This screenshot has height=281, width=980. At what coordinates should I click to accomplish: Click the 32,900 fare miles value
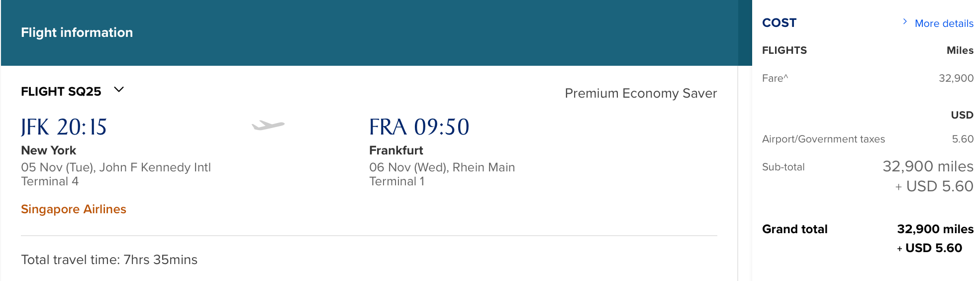coord(956,78)
